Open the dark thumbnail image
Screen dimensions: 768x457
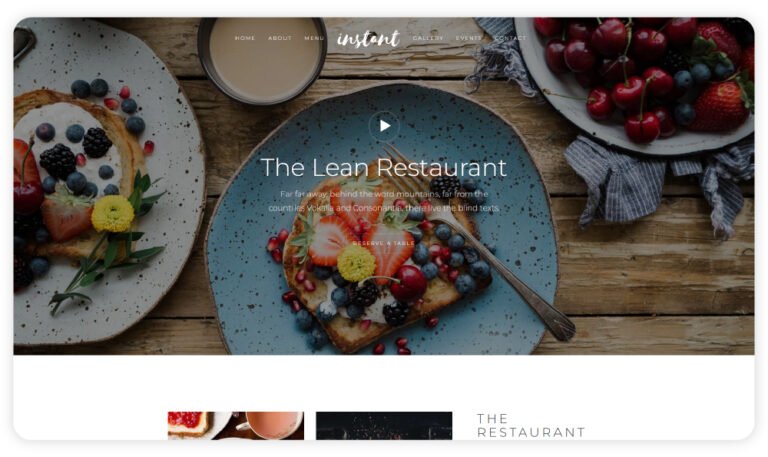[384, 425]
